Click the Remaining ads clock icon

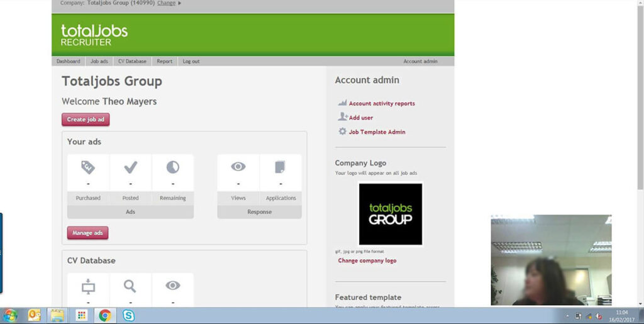pyautogui.click(x=172, y=167)
